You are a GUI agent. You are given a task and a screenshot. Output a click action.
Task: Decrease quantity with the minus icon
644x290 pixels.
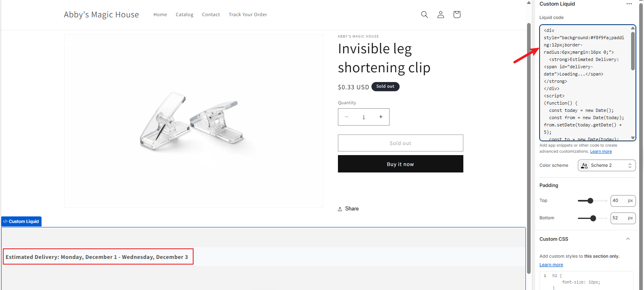346,117
